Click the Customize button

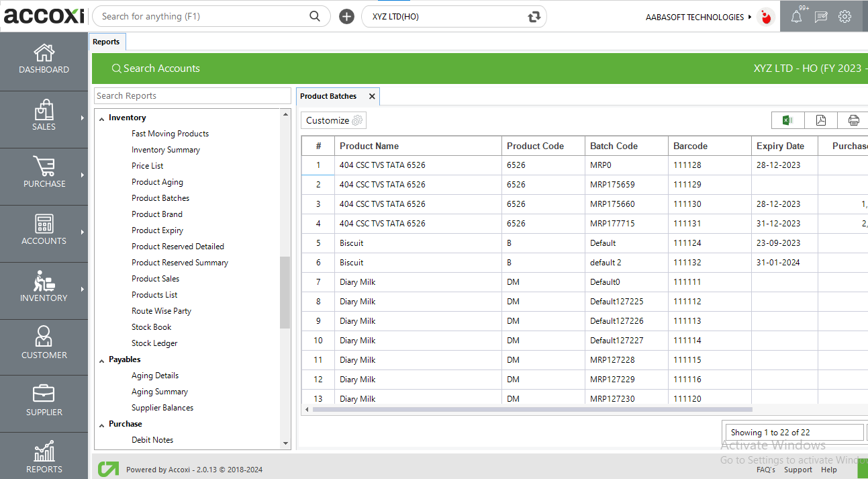(334, 120)
